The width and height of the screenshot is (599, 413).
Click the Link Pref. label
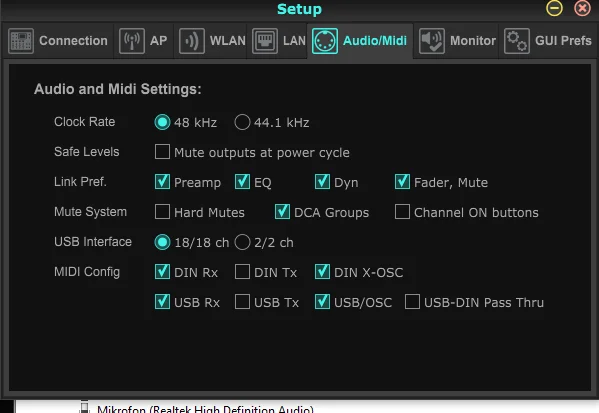tap(80, 182)
